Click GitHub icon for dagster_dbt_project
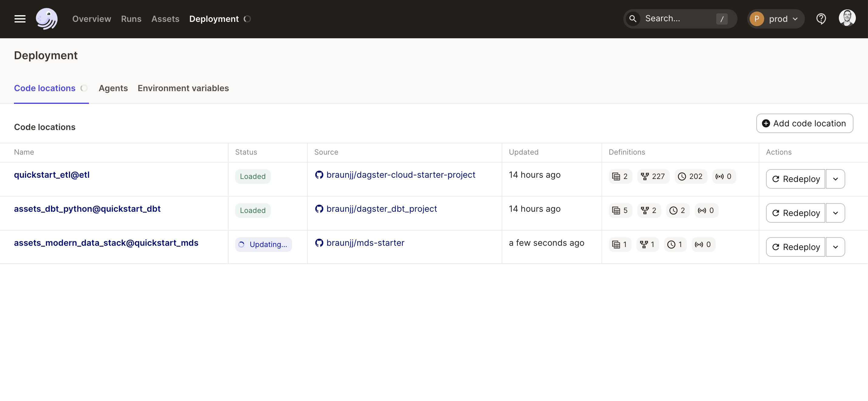 (319, 209)
